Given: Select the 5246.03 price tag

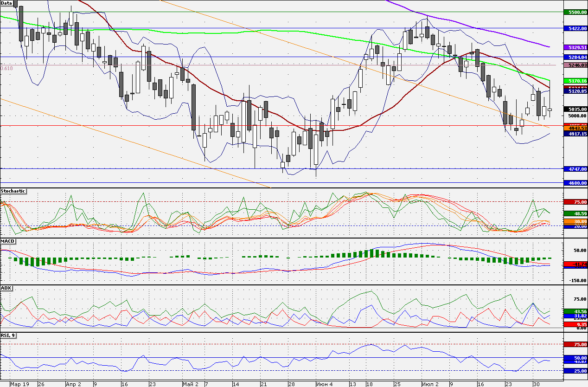Looking at the screenshot, I should click(x=575, y=65).
